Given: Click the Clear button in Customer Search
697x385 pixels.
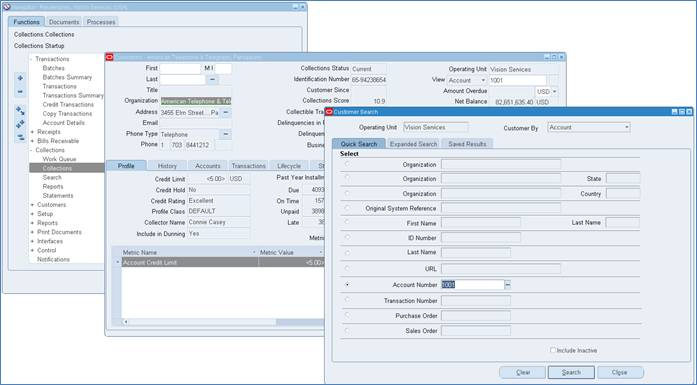Looking at the screenshot, I should 523,373.
